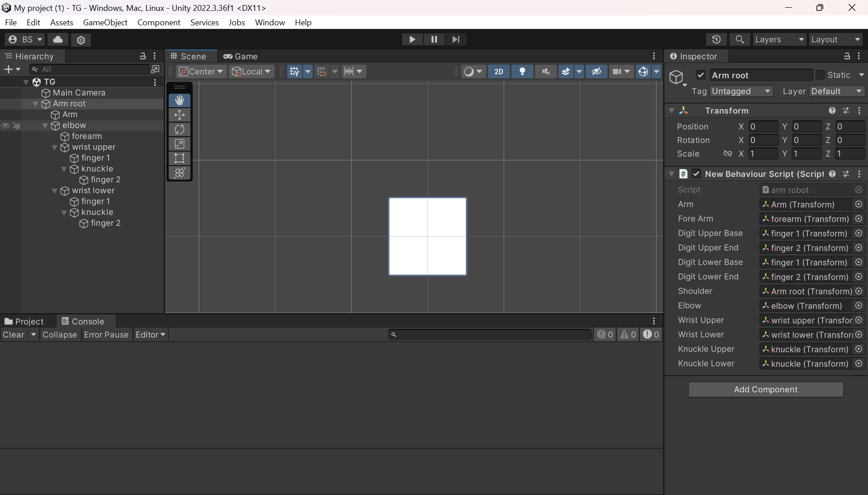This screenshot has height=495, width=868.
Task: Enable the Static checkbox
Action: (x=820, y=75)
